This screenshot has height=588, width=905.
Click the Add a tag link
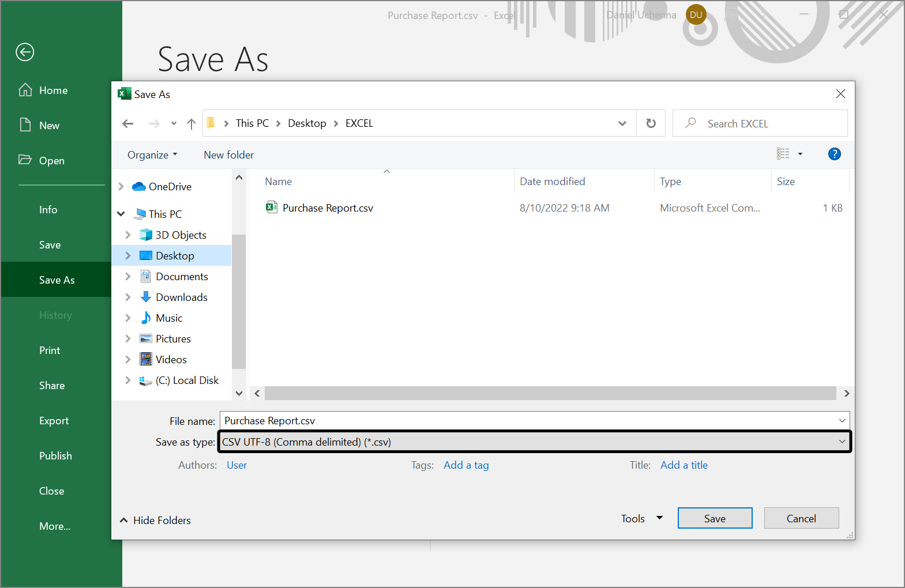point(466,465)
